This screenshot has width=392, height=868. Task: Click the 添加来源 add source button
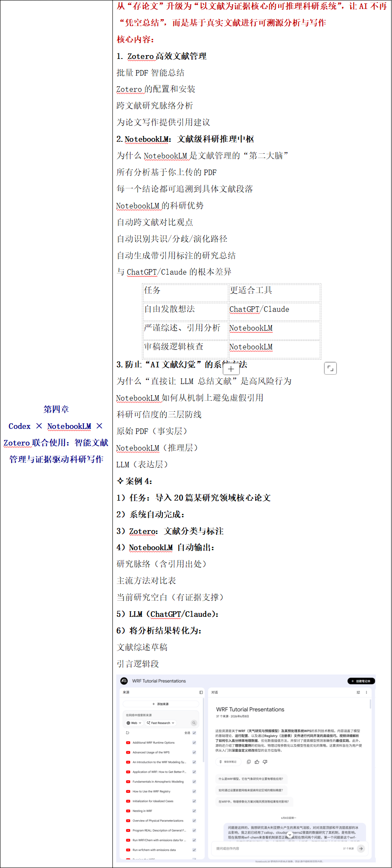[161, 704]
